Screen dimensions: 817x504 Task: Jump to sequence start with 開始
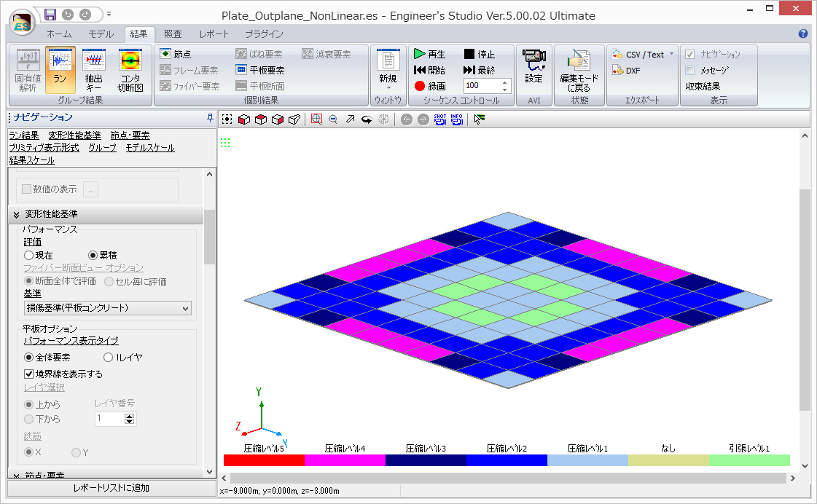(430, 70)
